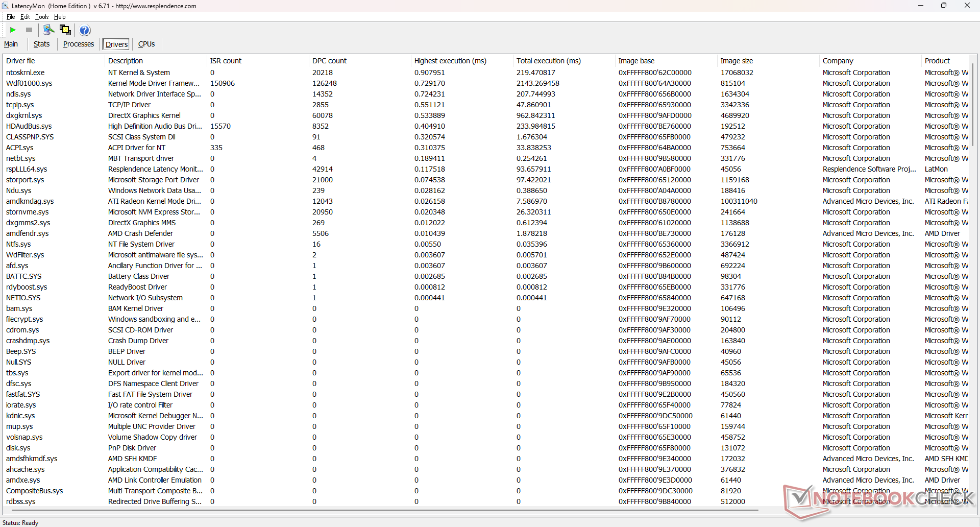Switch to the Processes tab

pos(79,44)
